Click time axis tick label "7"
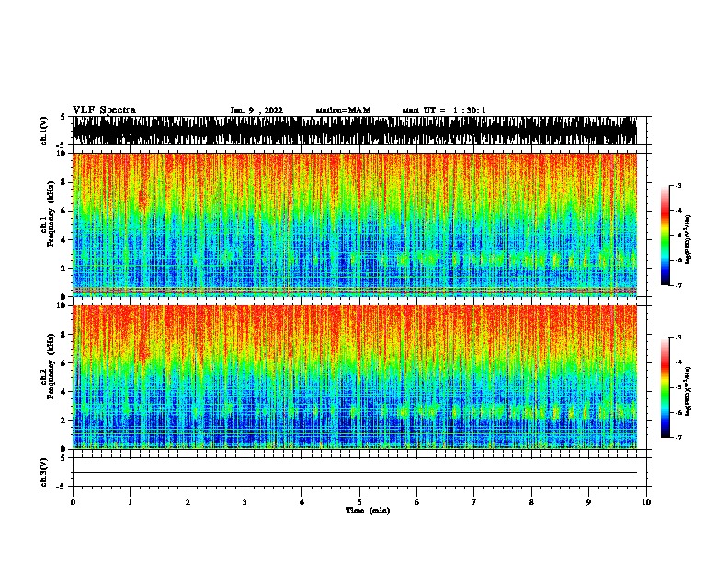 tap(474, 502)
